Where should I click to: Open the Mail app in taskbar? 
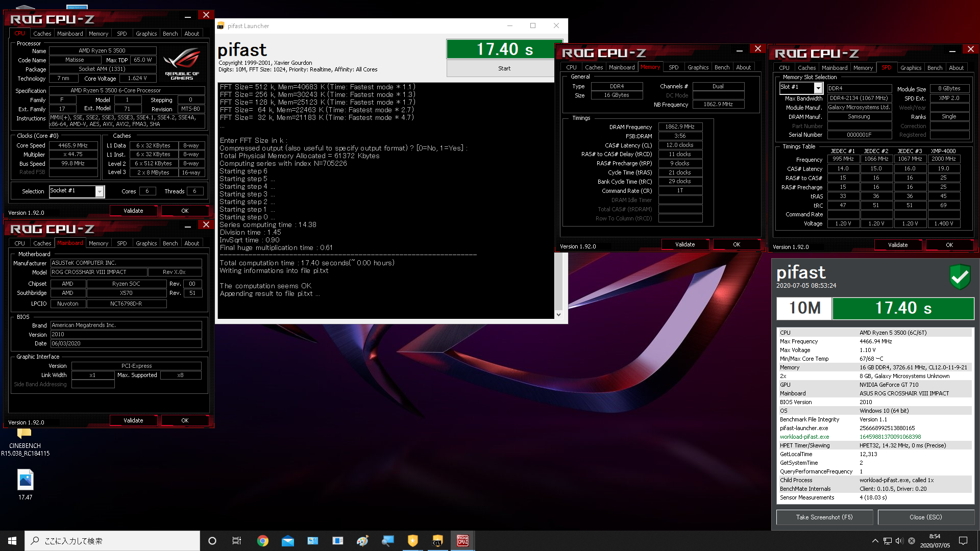[287, 541]
